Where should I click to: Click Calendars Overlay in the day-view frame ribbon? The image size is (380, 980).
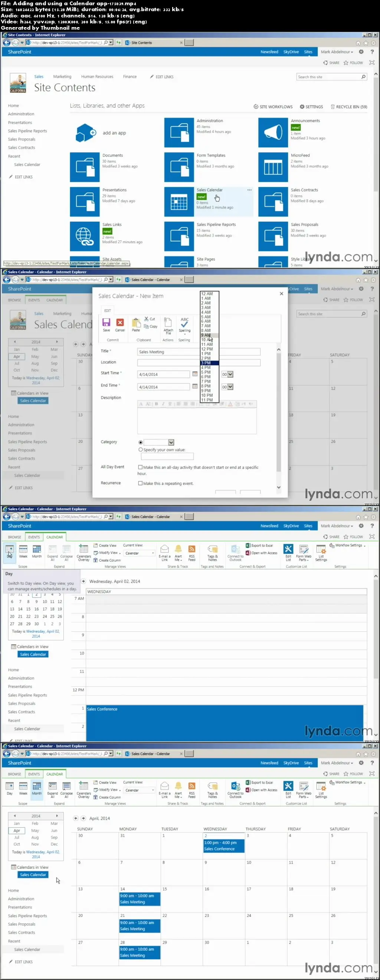(x=84, y=553)
